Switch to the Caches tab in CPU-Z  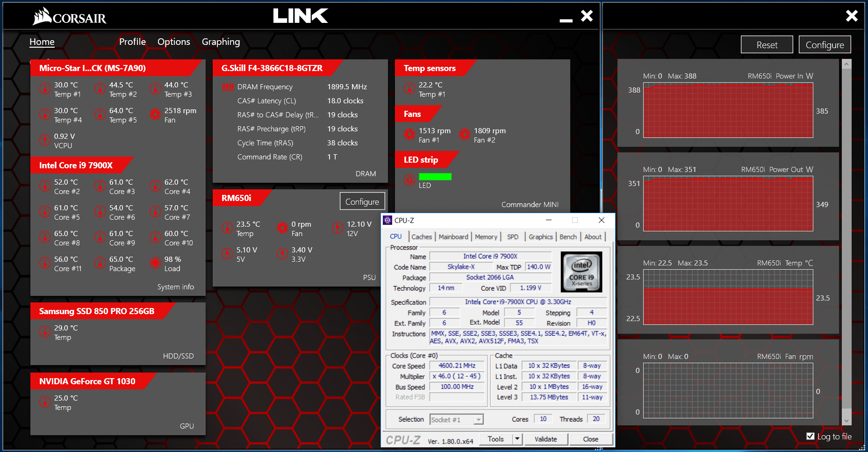[x=422, y=237]
